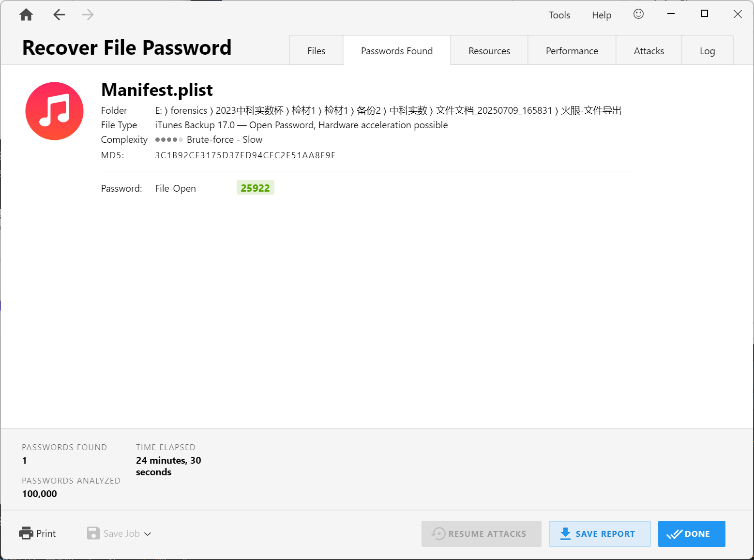Switch to the Attacks tab
This screenshot has width=754, height=560.
[x=648, y=51]
